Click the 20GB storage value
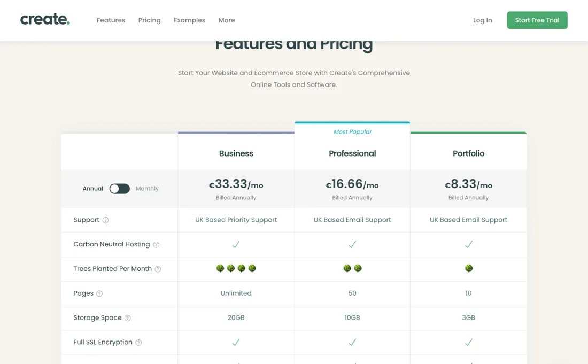The height and width of the screenshot is (364, 588). point(236,317)
